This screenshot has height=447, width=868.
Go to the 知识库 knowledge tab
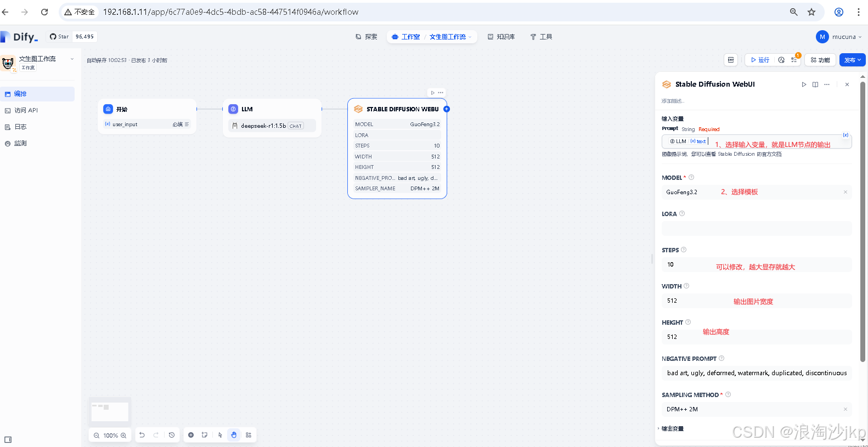tap(501, 37)
